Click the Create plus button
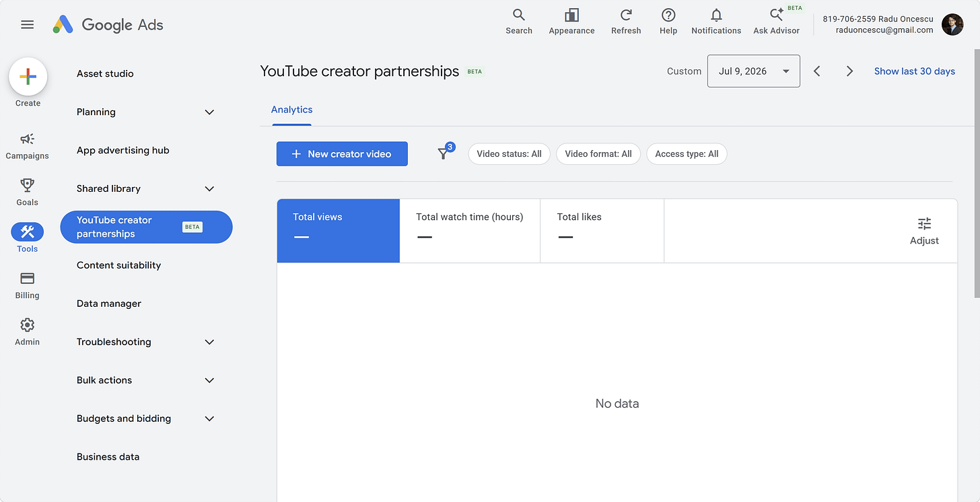Screen dimensions: 980x502 pyautogui.click(x=28, y=77)
